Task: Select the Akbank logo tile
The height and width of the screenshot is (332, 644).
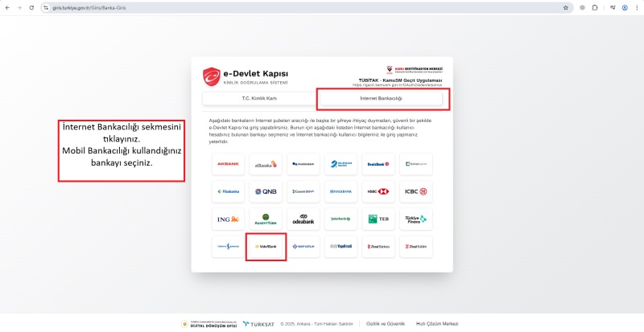Action: [228, 164]
